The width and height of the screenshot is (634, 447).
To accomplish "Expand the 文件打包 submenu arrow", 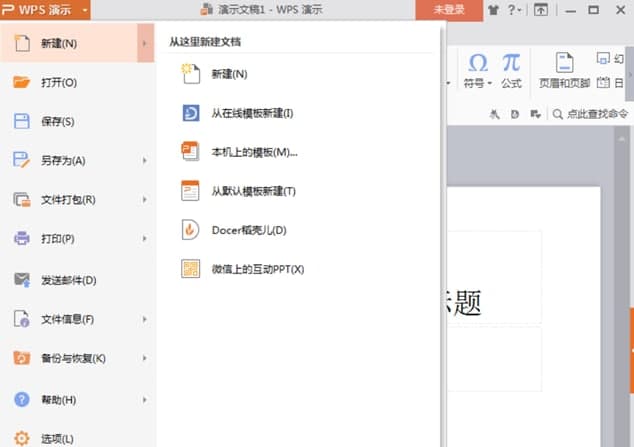I will tap(145, 200).
